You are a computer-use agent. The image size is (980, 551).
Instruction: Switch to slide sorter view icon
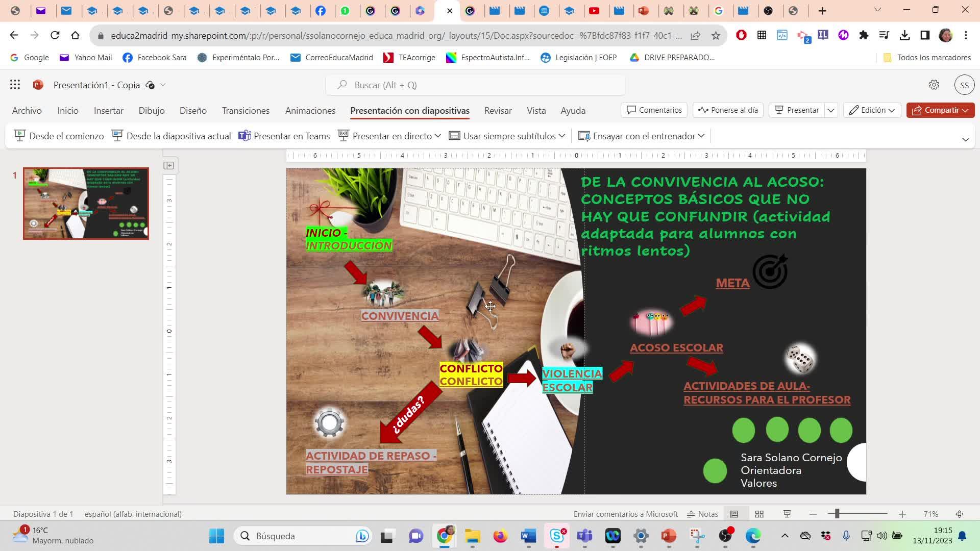(759, 514)
